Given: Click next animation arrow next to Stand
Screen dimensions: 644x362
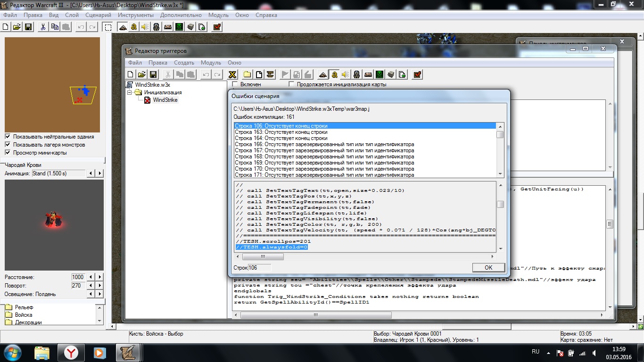Looking at the screenshot, I should coord(99,173).
